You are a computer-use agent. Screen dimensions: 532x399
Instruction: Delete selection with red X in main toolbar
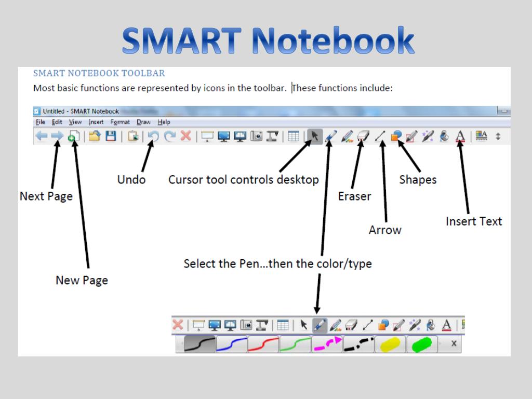click(185, 136)
